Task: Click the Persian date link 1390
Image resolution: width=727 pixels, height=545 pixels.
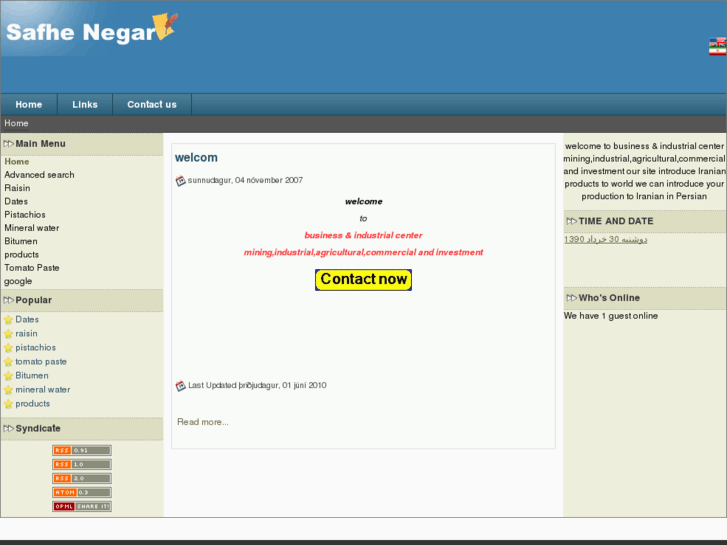Action: click(x=606, y=239)
